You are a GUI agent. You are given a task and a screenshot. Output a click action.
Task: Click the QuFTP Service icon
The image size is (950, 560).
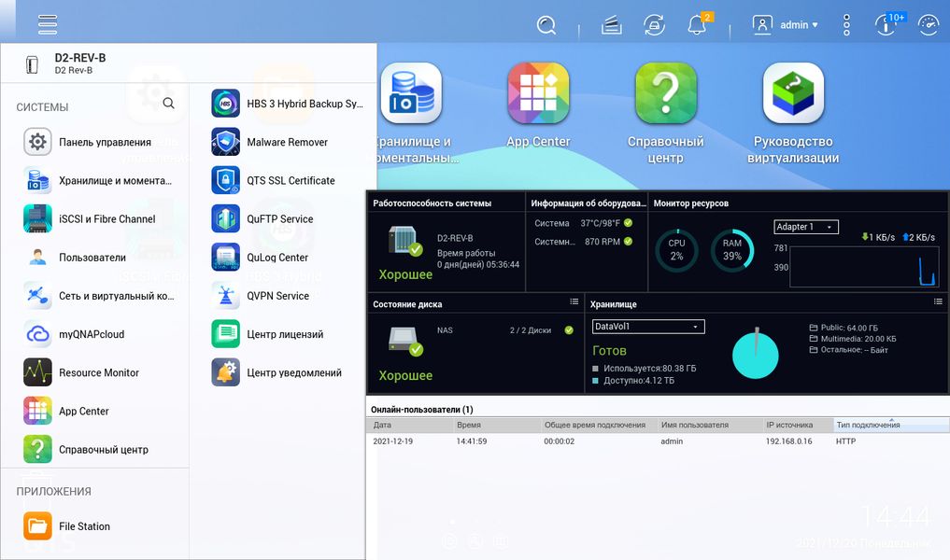click(x=225, y=219)
